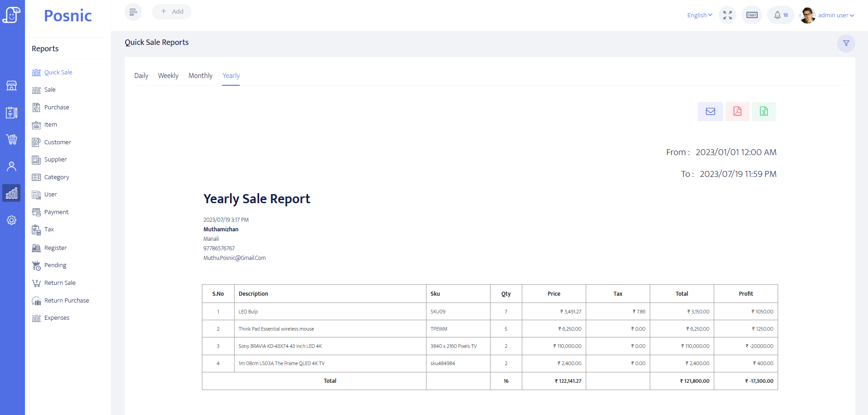Open the Return Purchase report
868x415 pixels.
click(x=66, y=301)
